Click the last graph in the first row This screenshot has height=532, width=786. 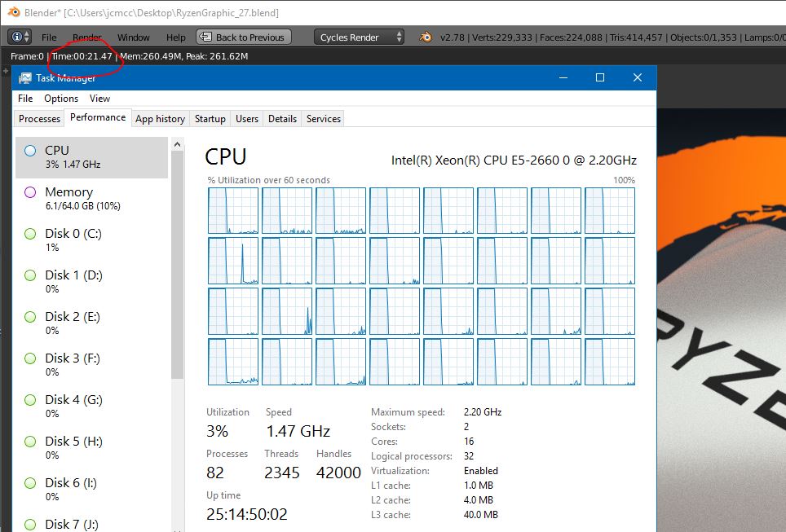click(610, 210)
